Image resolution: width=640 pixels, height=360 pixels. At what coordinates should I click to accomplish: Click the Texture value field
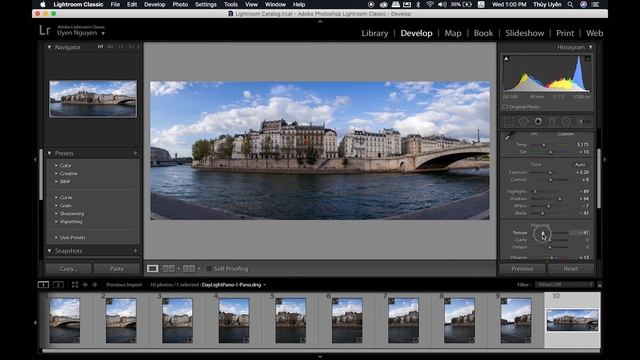(x=580, y=233)
